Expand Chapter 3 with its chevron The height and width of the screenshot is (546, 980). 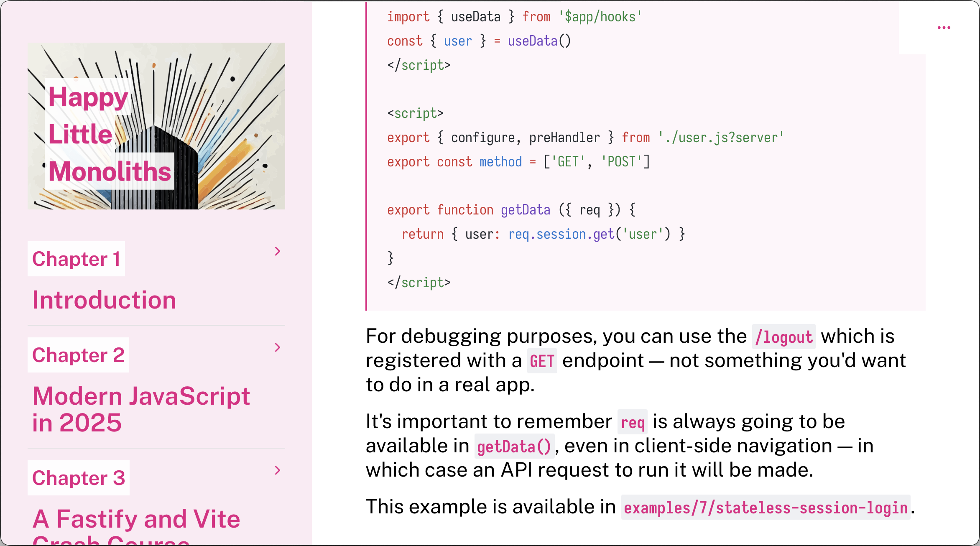click(x=277, y=470)
